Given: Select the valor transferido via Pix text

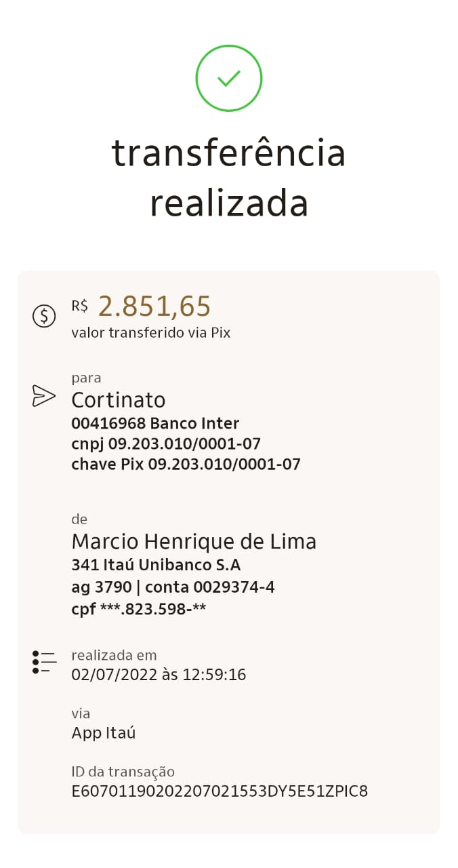Looking at the screenshot, I should pos(151,333).
